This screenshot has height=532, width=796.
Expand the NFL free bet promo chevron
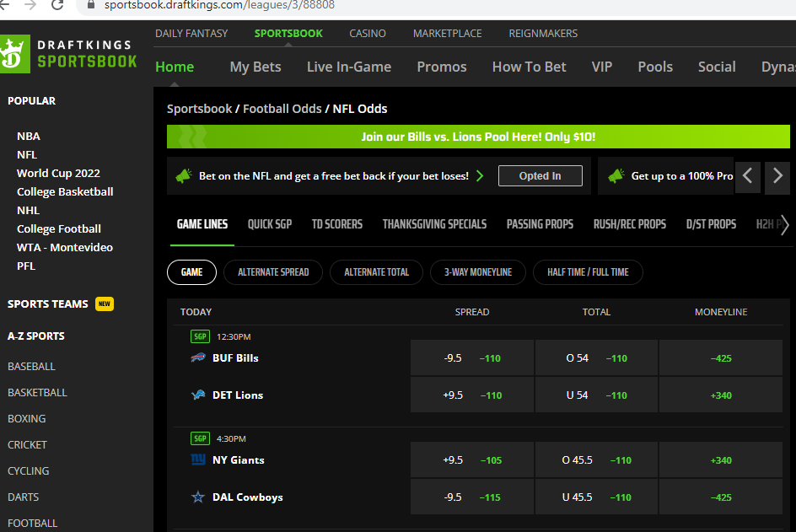coord(480,176)
